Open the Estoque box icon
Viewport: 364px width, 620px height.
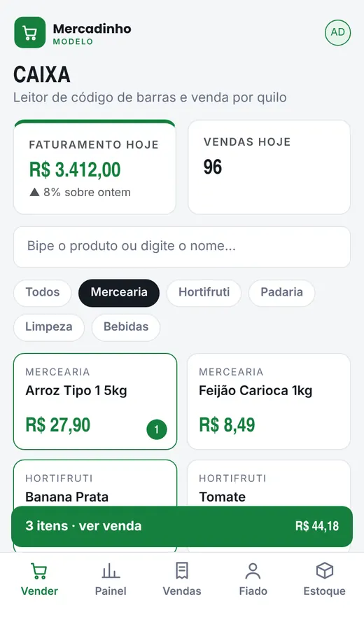[325, 571]
